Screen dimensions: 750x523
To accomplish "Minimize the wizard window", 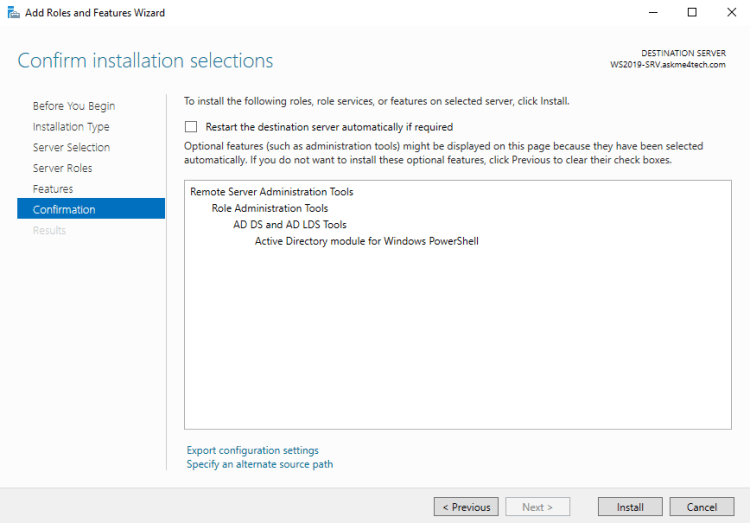I will (x=653, y=12).
